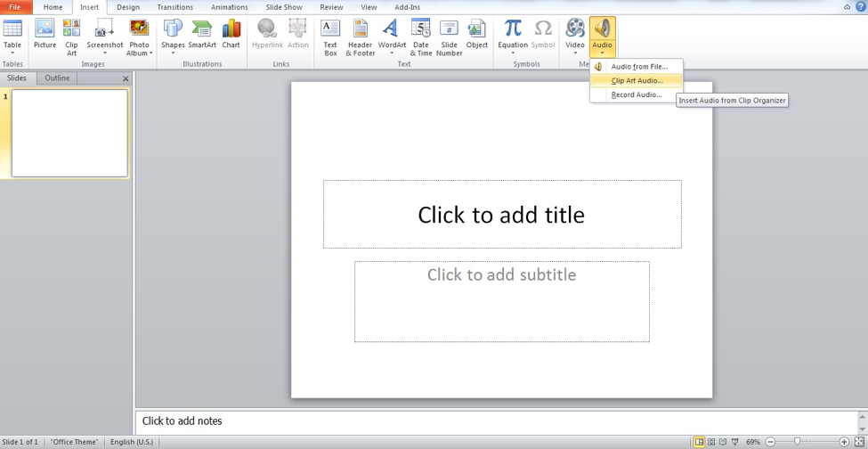868x449 pixels.
Task: Expand the Equation dropdown arrow
Action: 513,53
